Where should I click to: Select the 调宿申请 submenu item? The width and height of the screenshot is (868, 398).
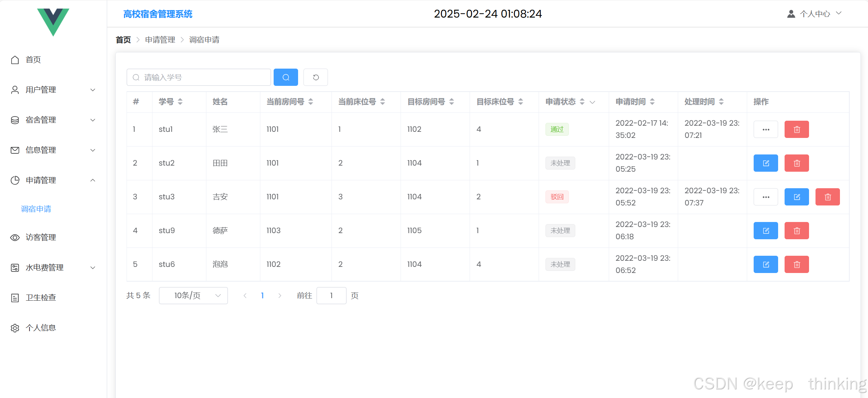(x=36, y=209)
